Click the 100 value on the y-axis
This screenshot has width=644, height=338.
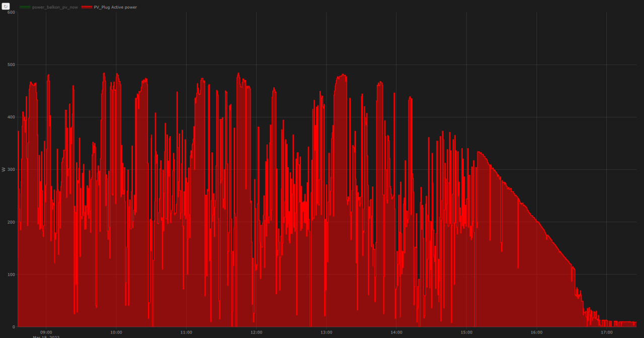coord(12,274)
